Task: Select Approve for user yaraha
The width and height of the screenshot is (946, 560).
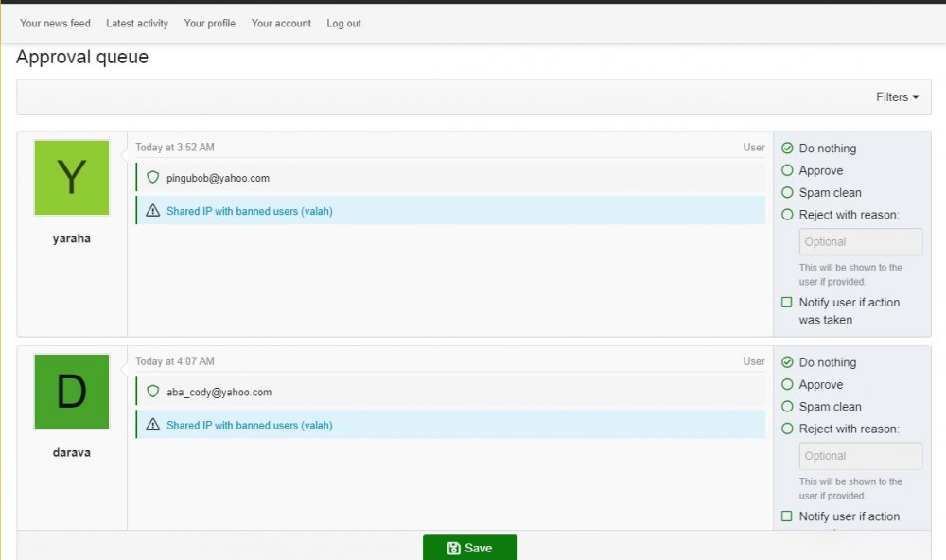Action: (787, 171)
